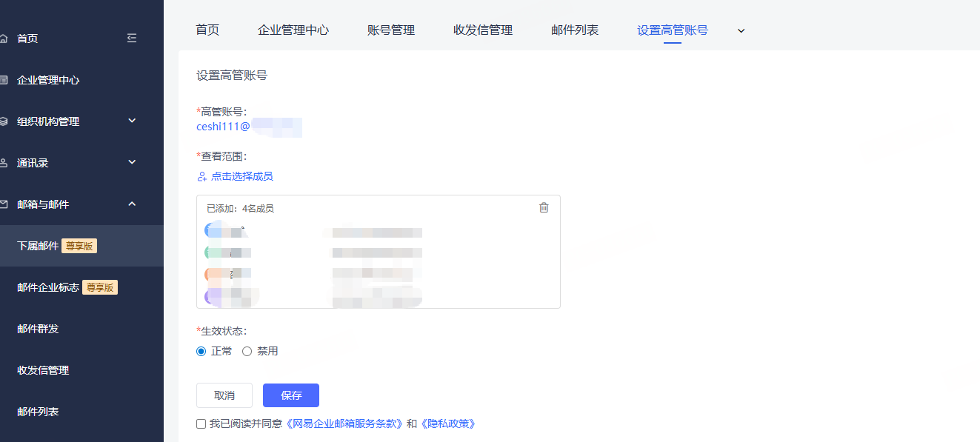Click the 首页 home icon in sidebar
Screen dimensions: 980x442
4,38
